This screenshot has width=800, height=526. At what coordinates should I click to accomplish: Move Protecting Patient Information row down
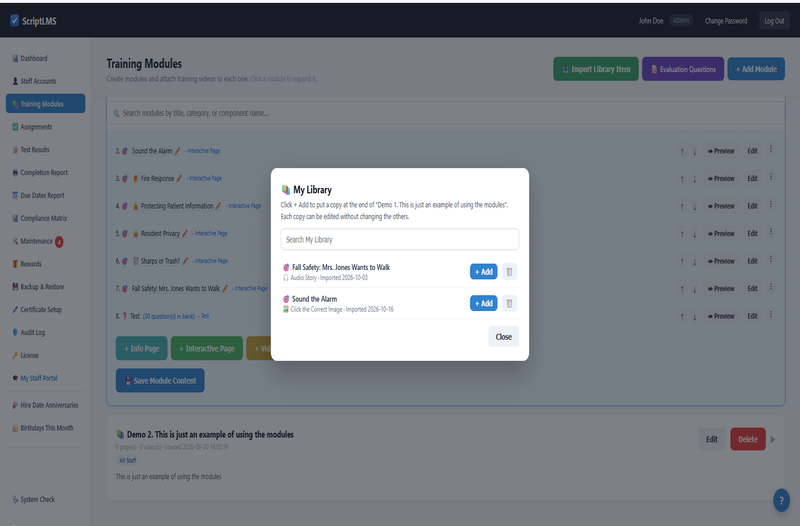[694, 207]
